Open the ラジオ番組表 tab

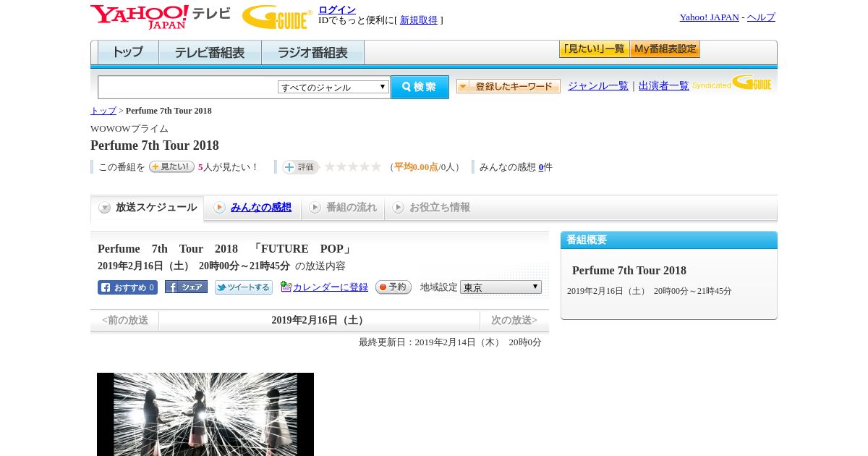(312, 53)
